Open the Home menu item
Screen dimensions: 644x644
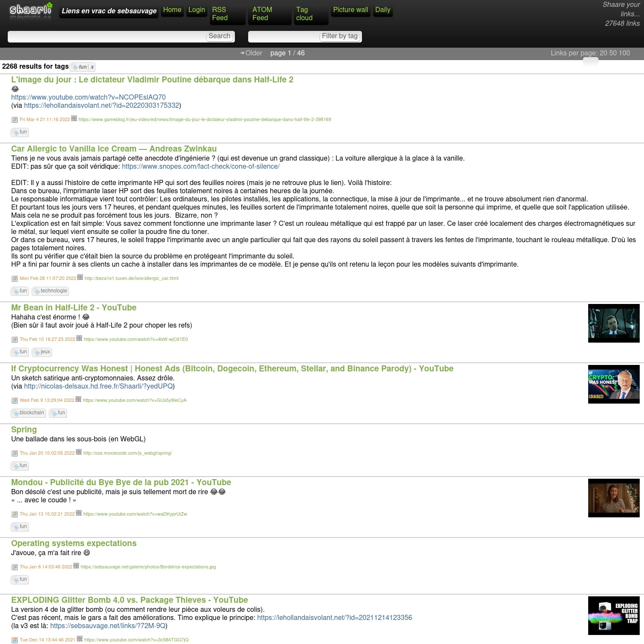point(172,10)
